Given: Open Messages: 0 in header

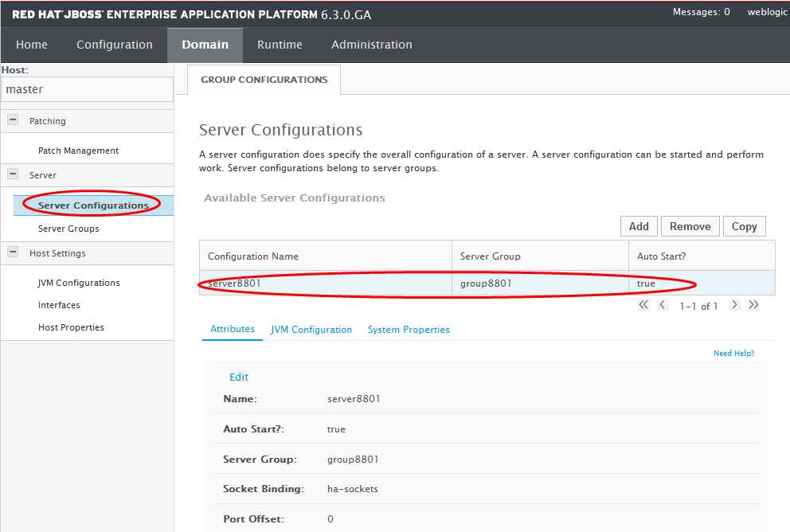Looking at the screenshot, I should 701,12.
